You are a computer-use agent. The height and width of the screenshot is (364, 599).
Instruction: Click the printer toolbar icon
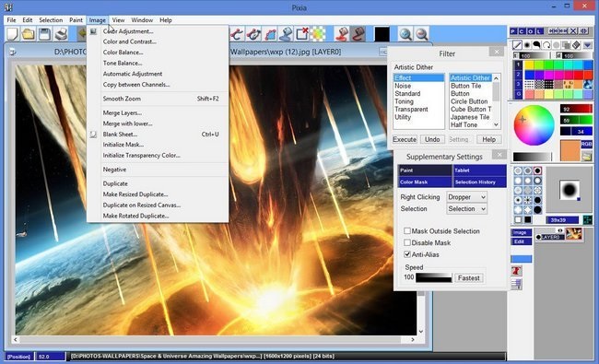tap(61, 34)
